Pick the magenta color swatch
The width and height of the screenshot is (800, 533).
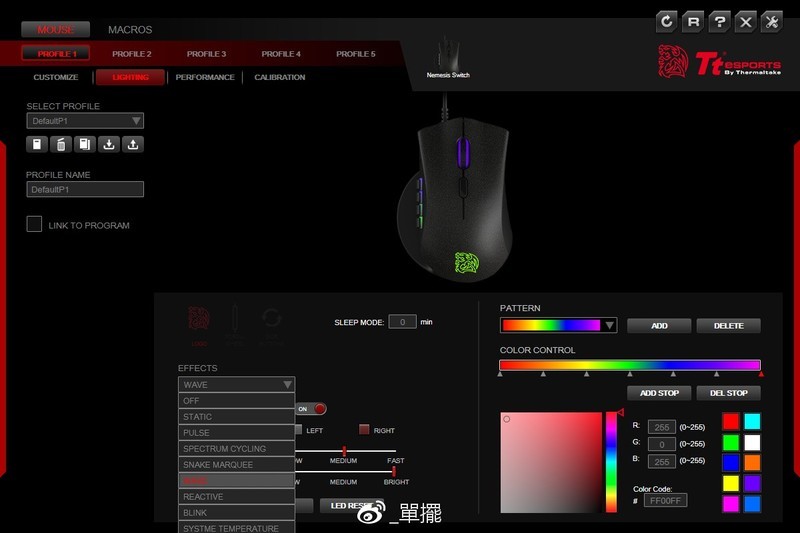(731, 503)
